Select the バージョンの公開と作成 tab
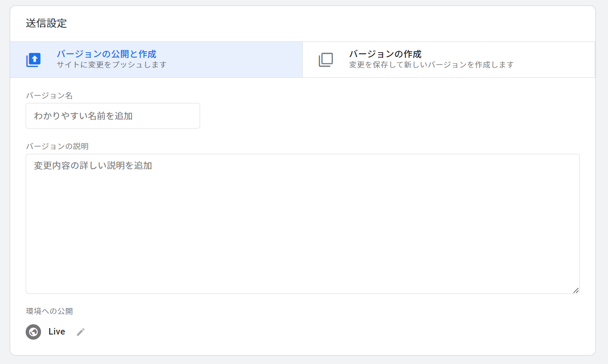The width and height of the screenshot is (608, 364). [156, 59]
